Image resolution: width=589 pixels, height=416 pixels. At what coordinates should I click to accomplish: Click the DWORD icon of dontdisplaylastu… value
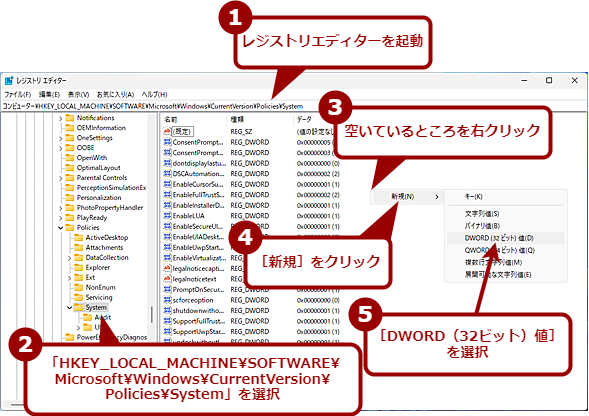[x=168, y=163]
